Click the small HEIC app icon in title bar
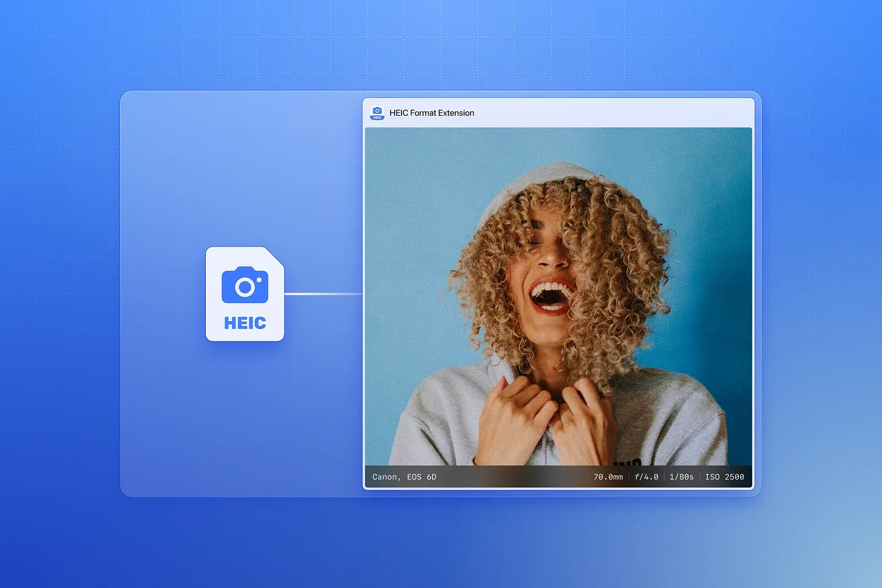 (x=377, y=113)
